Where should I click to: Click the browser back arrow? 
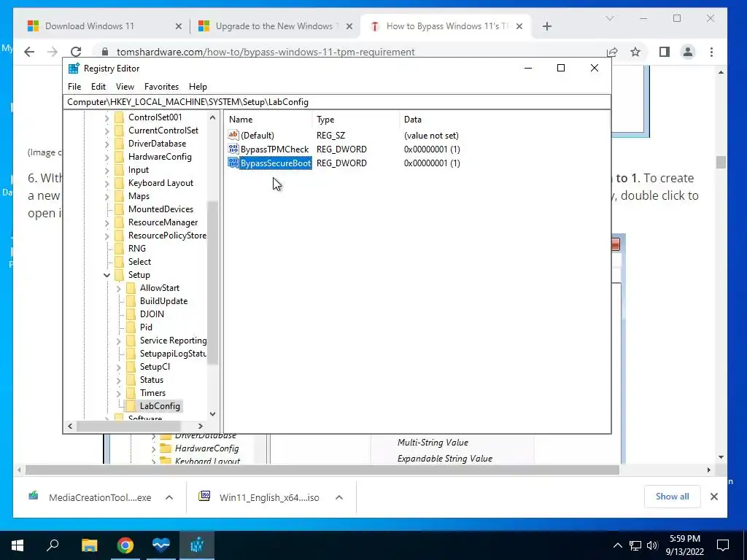coord(29,52)
